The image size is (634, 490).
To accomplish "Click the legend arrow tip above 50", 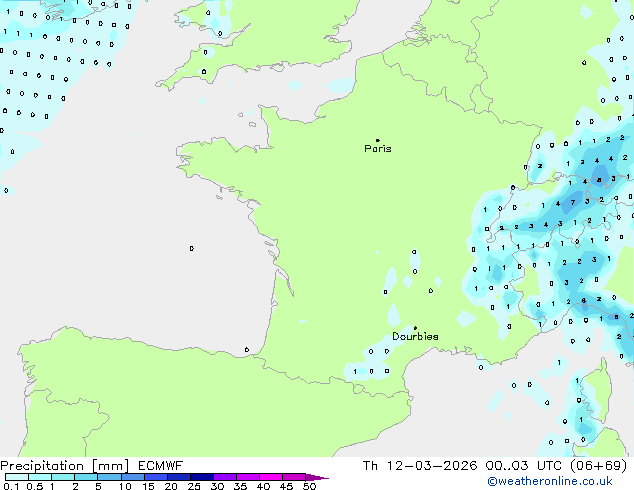I will tap(317, 477).
